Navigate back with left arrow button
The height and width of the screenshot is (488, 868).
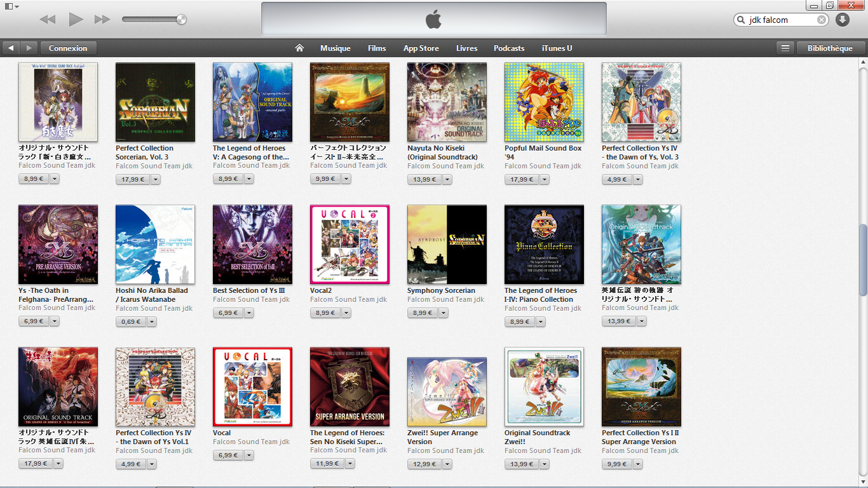[x=11, y=48]
